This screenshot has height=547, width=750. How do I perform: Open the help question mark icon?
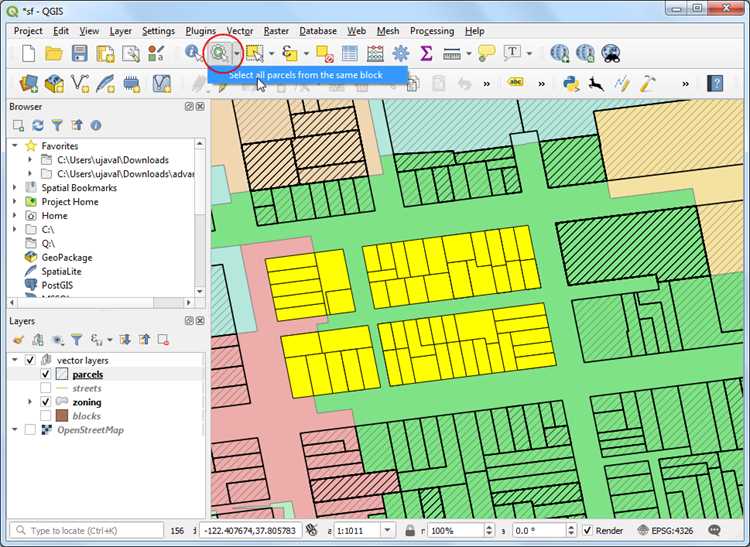(x=716, y=84)
